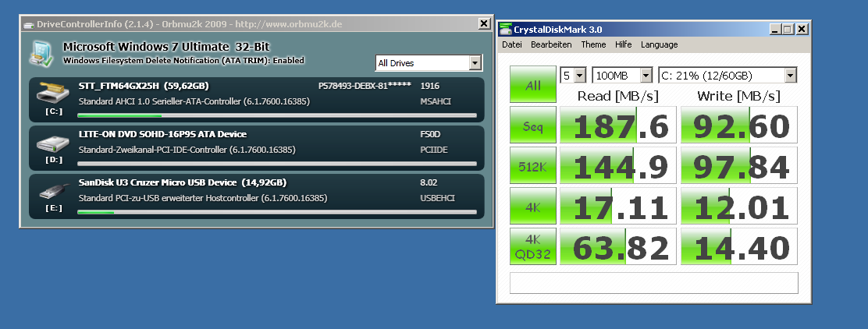Click CrystalDiskMark title bar icon

point(506,30)
